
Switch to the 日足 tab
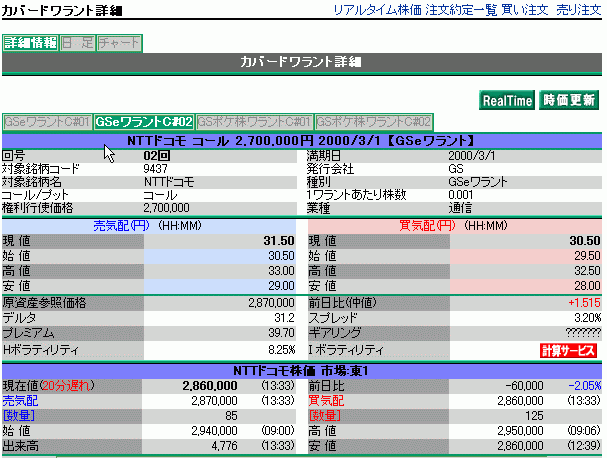coord(77,43)
